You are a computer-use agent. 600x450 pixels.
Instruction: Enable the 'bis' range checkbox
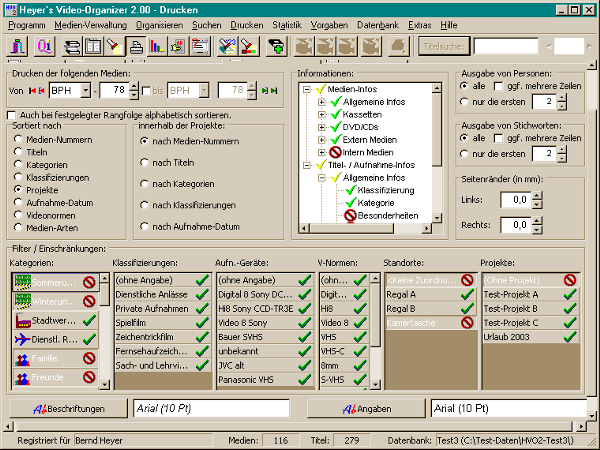(x=145, y=92)
